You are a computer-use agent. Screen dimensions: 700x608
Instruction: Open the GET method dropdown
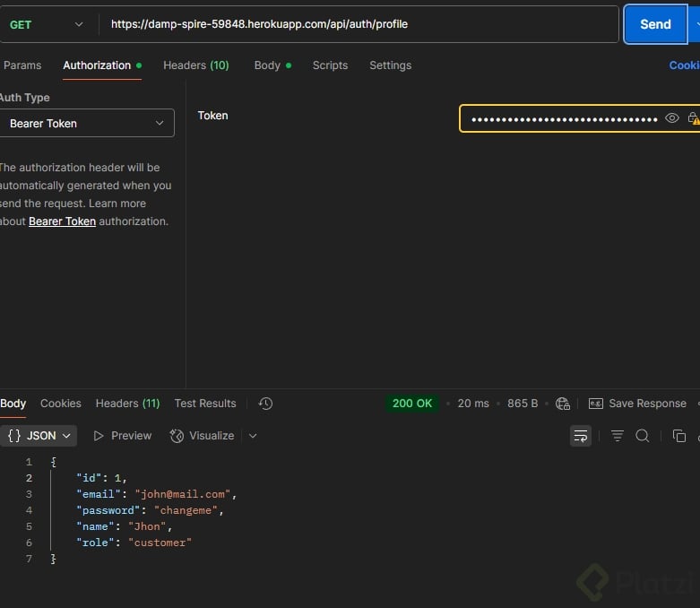[x=47, y=24]
